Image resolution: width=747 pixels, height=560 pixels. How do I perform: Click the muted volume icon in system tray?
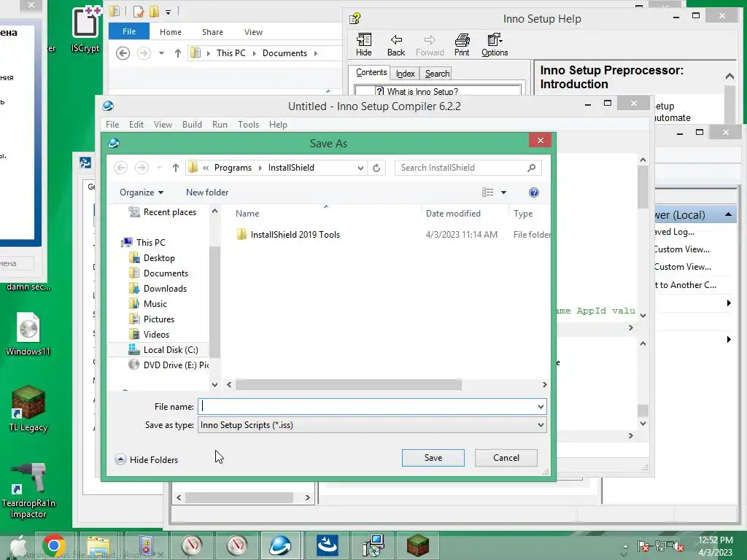tap(678, 547)
